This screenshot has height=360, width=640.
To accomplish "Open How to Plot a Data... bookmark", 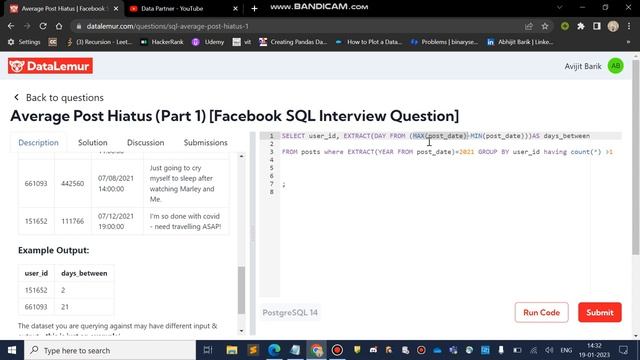I will click(369, 42).
